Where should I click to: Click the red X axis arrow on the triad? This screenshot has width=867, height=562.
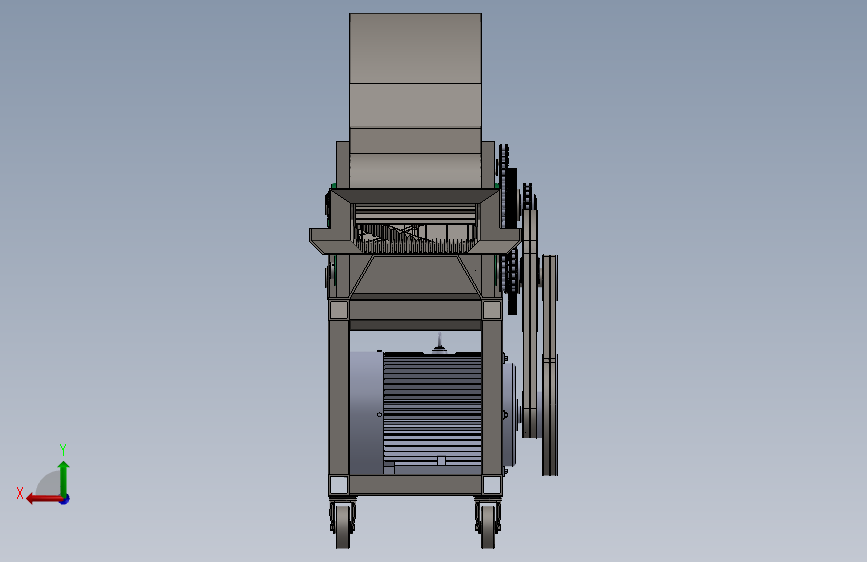tap(44, 499)
